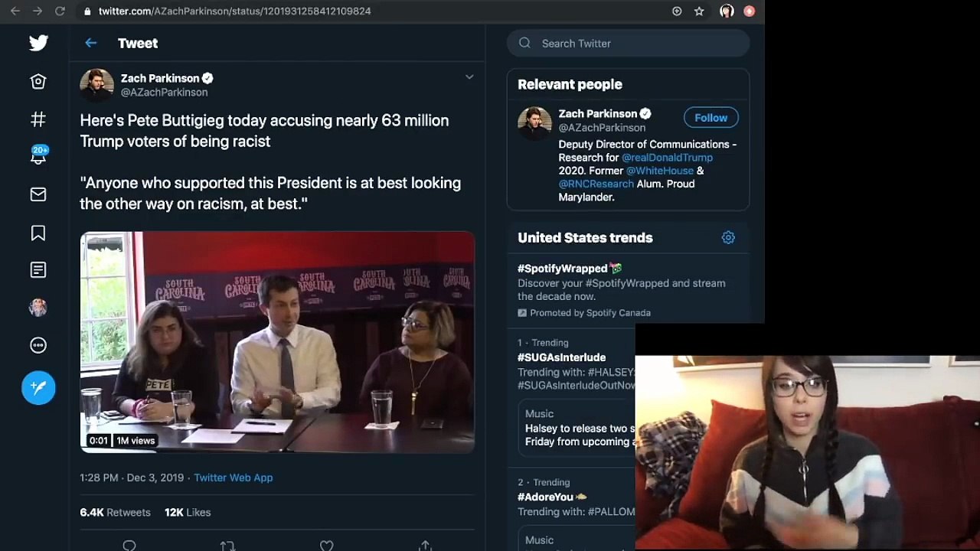
Task: View the 12K Likes list
Action: [x=188, y=512]
